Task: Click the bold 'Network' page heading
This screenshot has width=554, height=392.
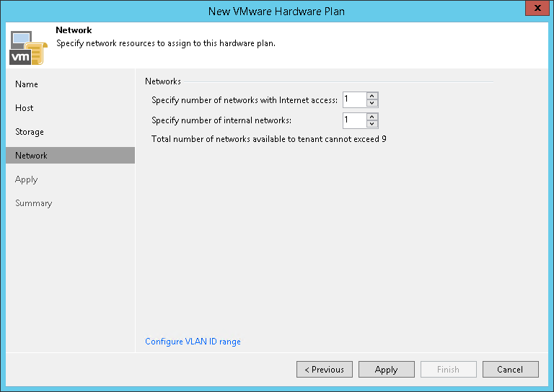Action: [74, 30]
